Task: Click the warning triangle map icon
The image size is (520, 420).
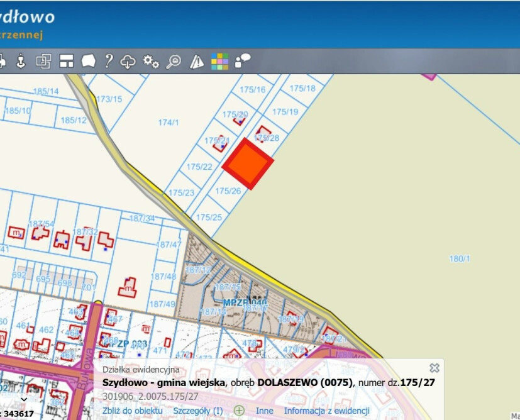Action: 197,61
